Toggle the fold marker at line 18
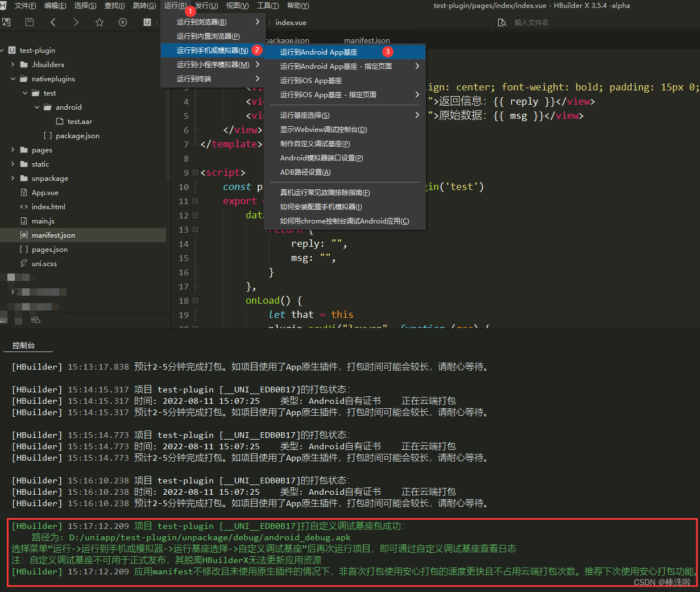Image resolution: width=700 pixels, height=592 pixels. point(195,300)
